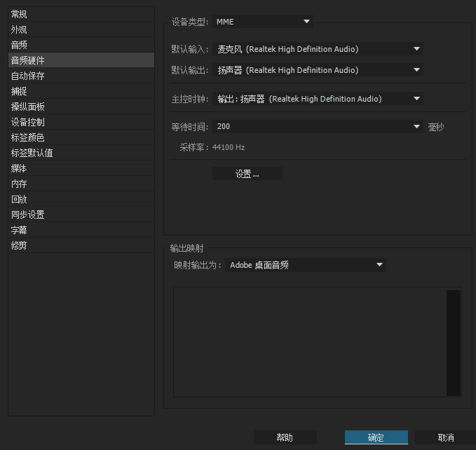Switch to the 外观 category
The height and width of the screenshot is (450, 476).
20,29
